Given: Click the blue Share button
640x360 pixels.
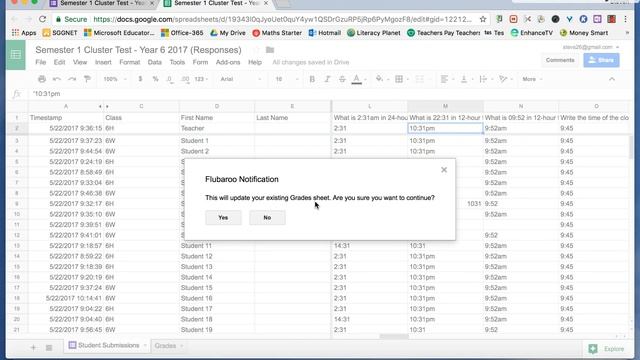Looking at the screenshot, I should [601, 60].
